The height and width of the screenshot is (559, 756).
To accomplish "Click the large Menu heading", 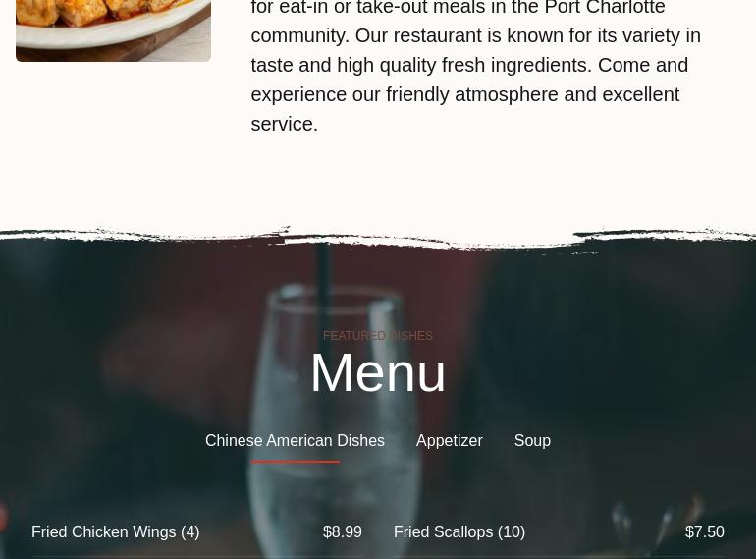I will tap(378, 372).
